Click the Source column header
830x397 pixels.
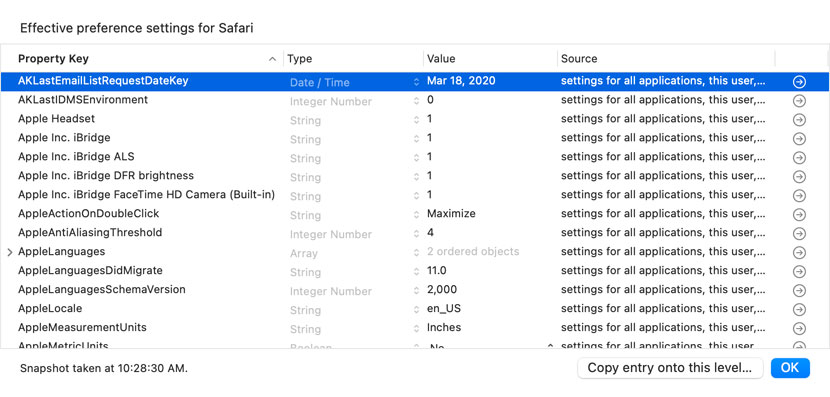666,59
